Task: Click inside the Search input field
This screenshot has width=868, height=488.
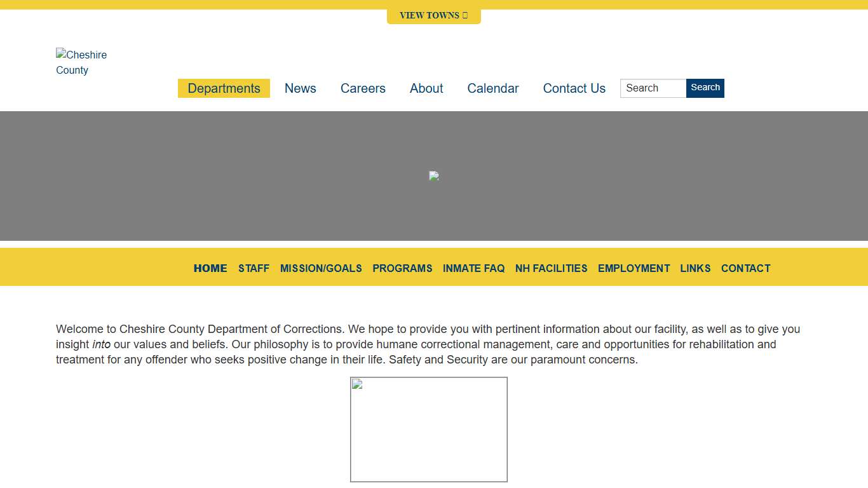Action: tap(653, 88)
